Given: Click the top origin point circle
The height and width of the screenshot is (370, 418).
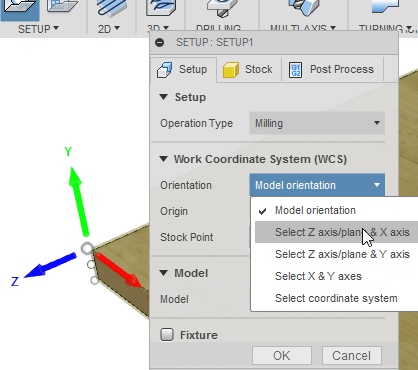Looking at the screenshot, I should pyautogui.click(x=87, y=248).
